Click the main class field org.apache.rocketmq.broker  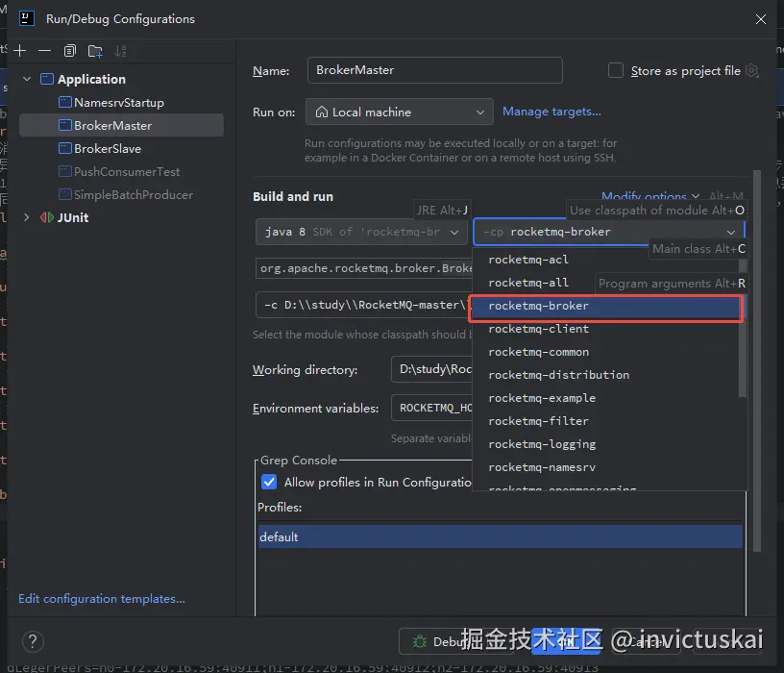tap(364, 268)
